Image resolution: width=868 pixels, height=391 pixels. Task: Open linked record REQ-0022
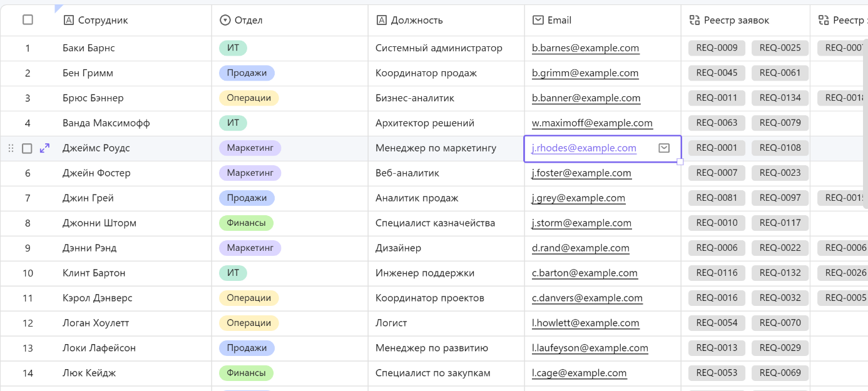(780, 248)
